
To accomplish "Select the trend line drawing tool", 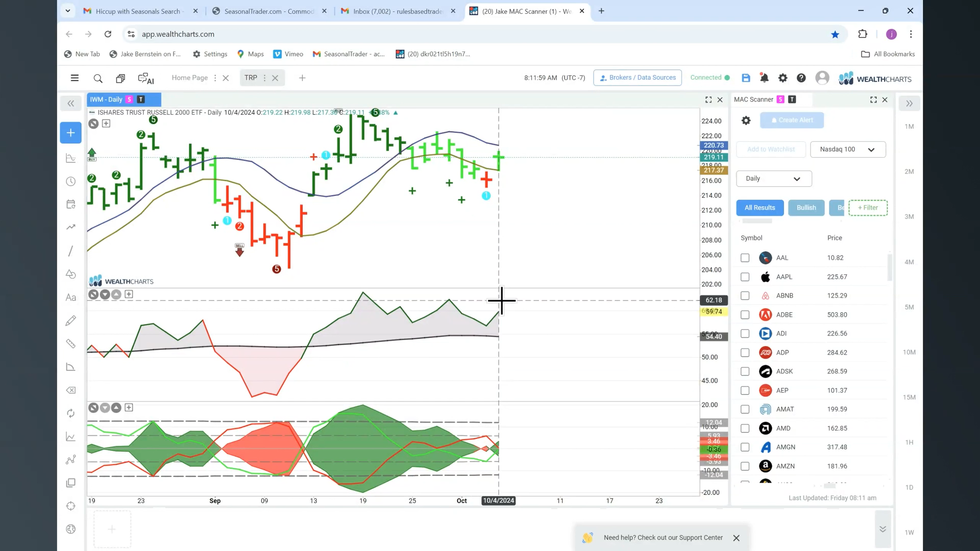I will pyautogui.click(x=71, y=251).
